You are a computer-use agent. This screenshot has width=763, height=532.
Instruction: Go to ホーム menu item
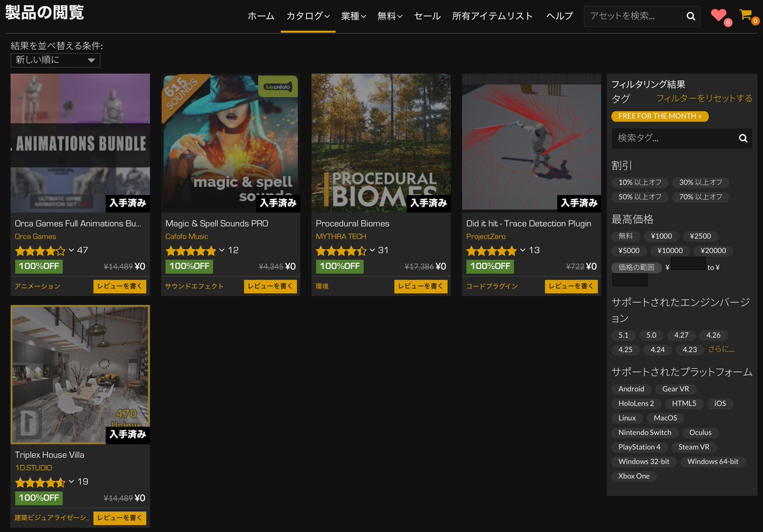coord(261,17)
